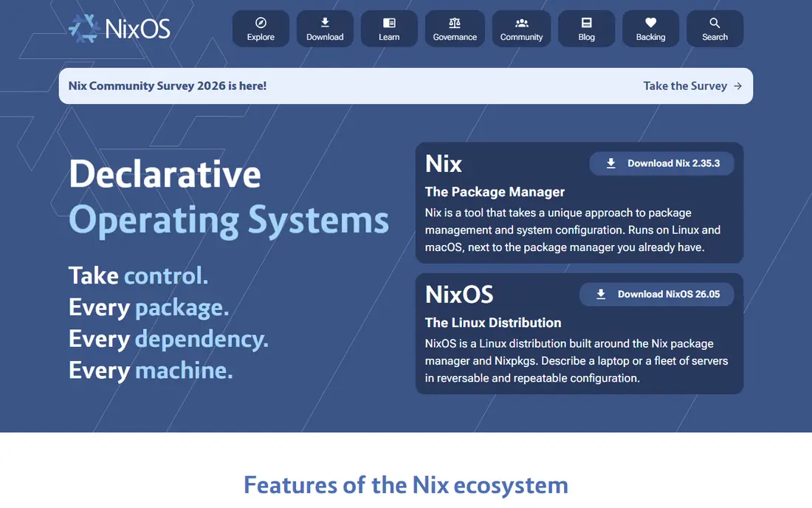812x508 pixels.
Task: Click the Blog page icon
Action: [586, 23]
